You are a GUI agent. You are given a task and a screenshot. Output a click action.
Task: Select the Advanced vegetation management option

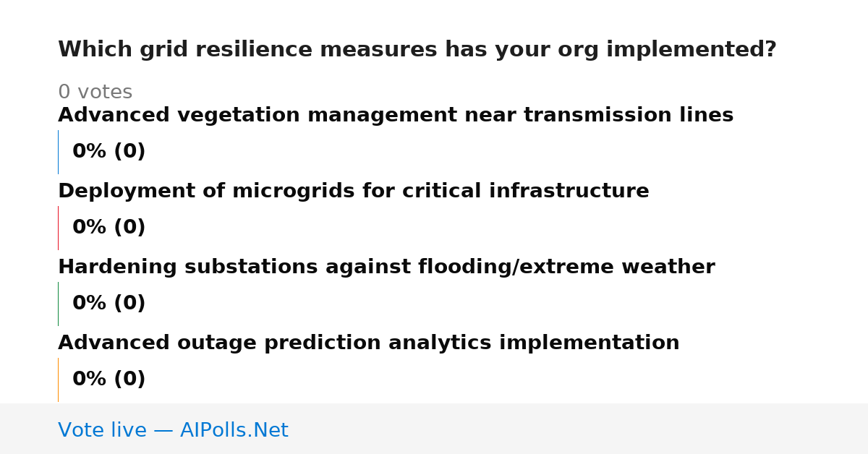pyautogui.click(x=396, y=116)
